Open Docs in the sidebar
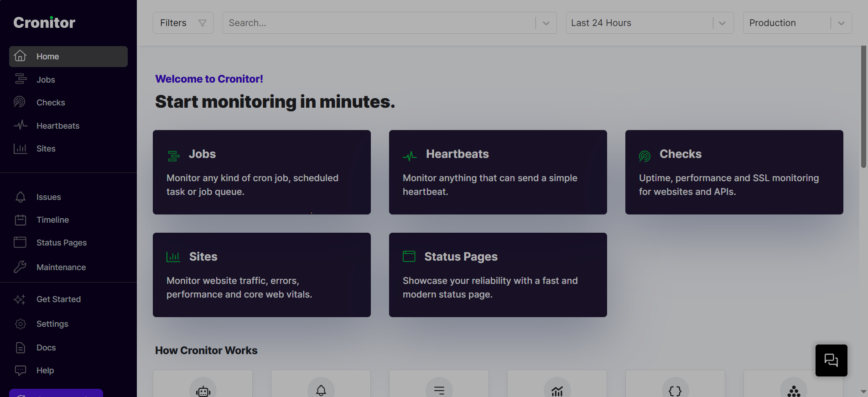This screenshot has height=397, width=868. tap(68, 347)
